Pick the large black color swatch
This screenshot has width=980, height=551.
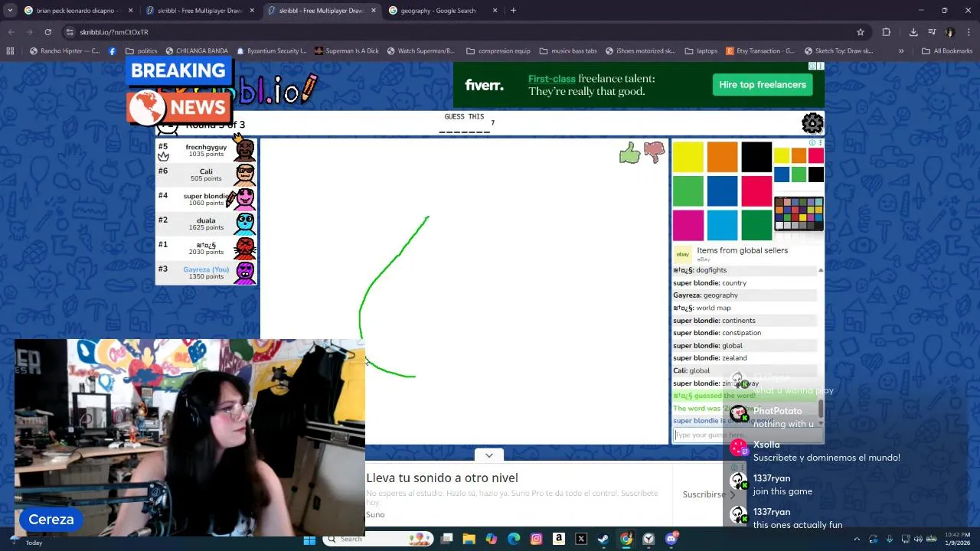tap(756, 157)
